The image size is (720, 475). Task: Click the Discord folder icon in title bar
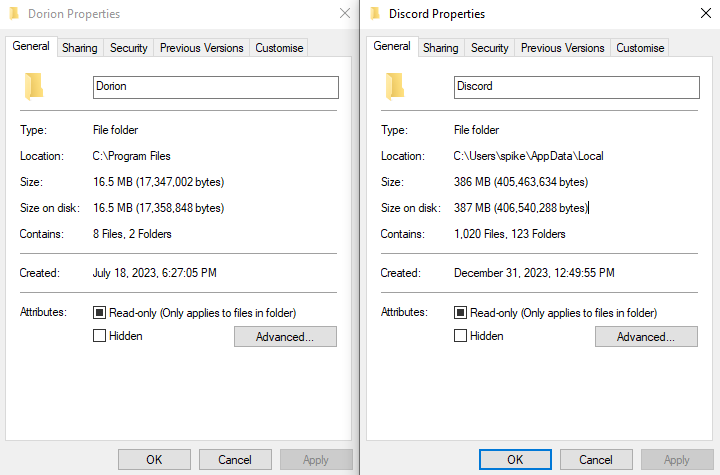pyautogui.click(x=375, y=14)
